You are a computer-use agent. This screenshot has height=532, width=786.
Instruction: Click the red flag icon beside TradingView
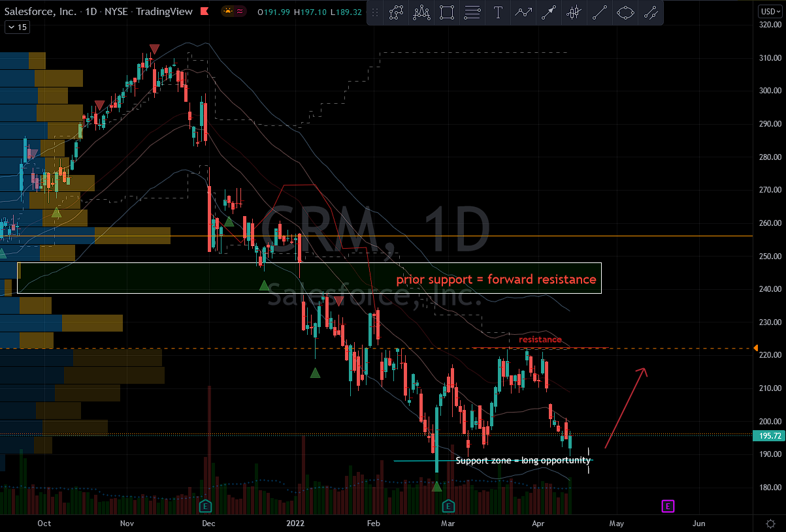(205, 11)
